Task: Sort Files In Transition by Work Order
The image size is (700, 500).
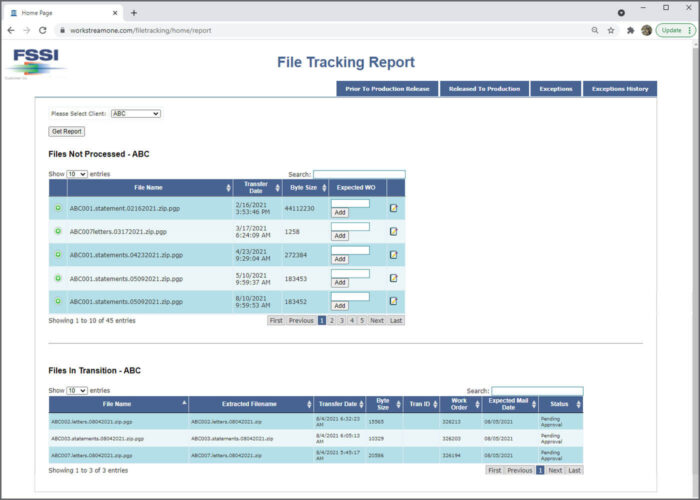Action: pos(460,404)
